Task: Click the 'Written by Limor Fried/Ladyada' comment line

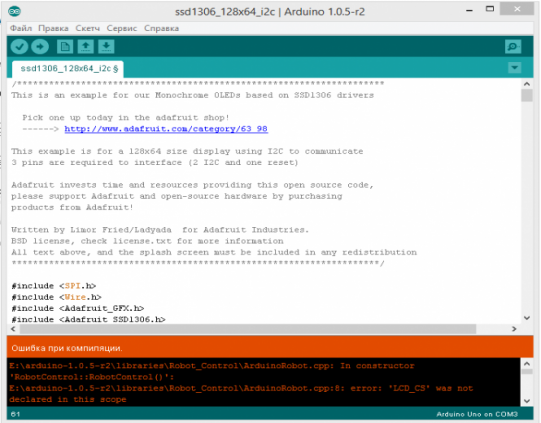Action: pos(160,230)
